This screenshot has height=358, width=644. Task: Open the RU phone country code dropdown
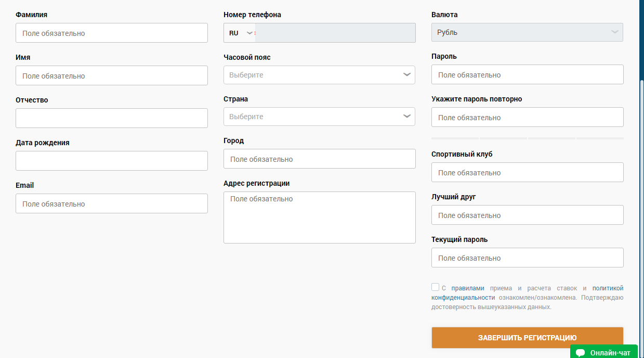[240, 33]
